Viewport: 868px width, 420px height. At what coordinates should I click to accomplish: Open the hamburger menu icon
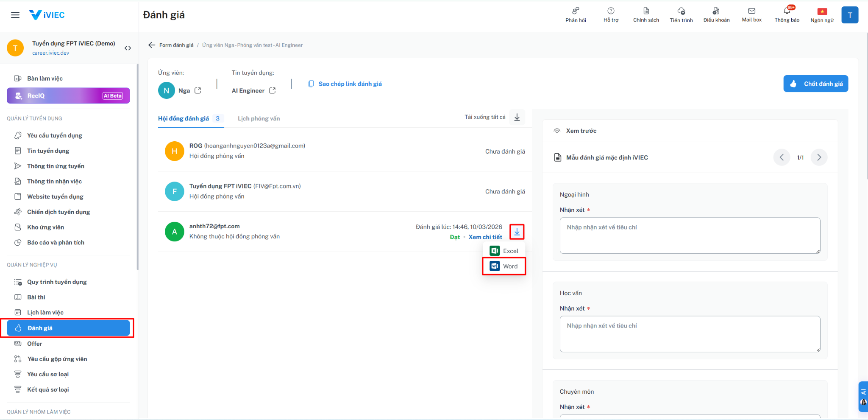coord(15,15)
